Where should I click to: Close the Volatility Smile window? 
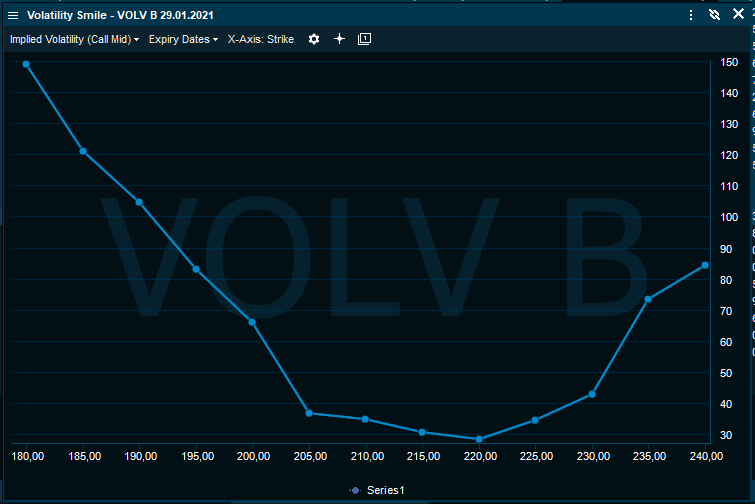[x=738, y=15]
